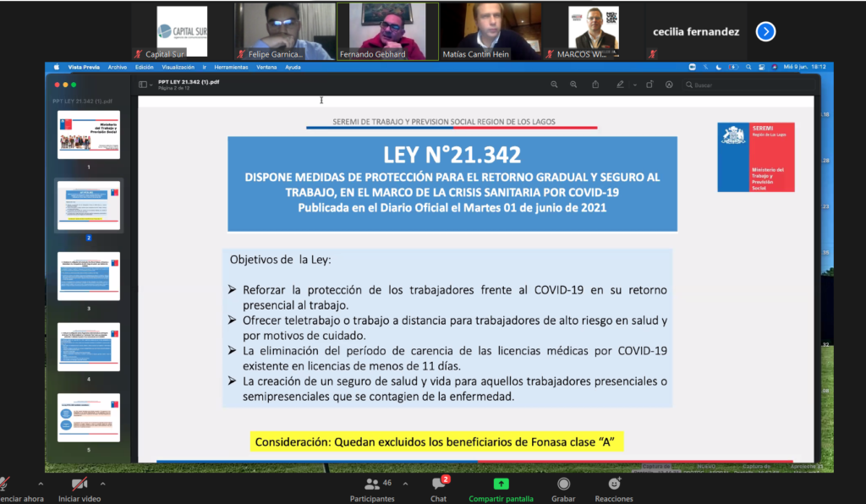The width and height of the screenshot is (866, 504).
Task: Open the Reacciones menu
Action: click(614, 485)
